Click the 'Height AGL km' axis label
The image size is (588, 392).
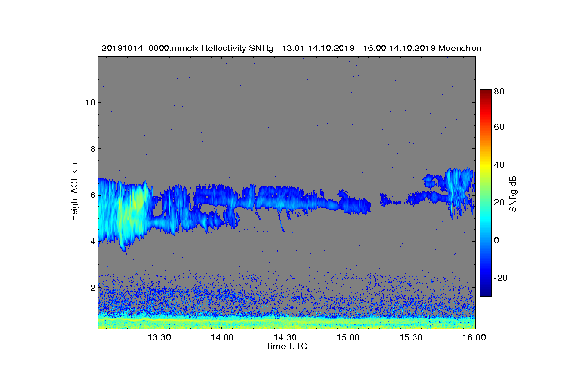click(74, 192)
